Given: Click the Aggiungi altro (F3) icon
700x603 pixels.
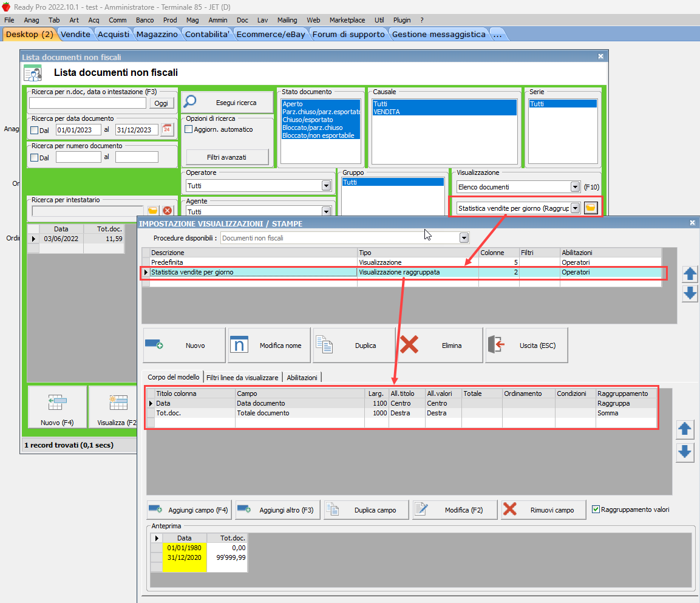Looking at the screenshot, I should point(244,509).
